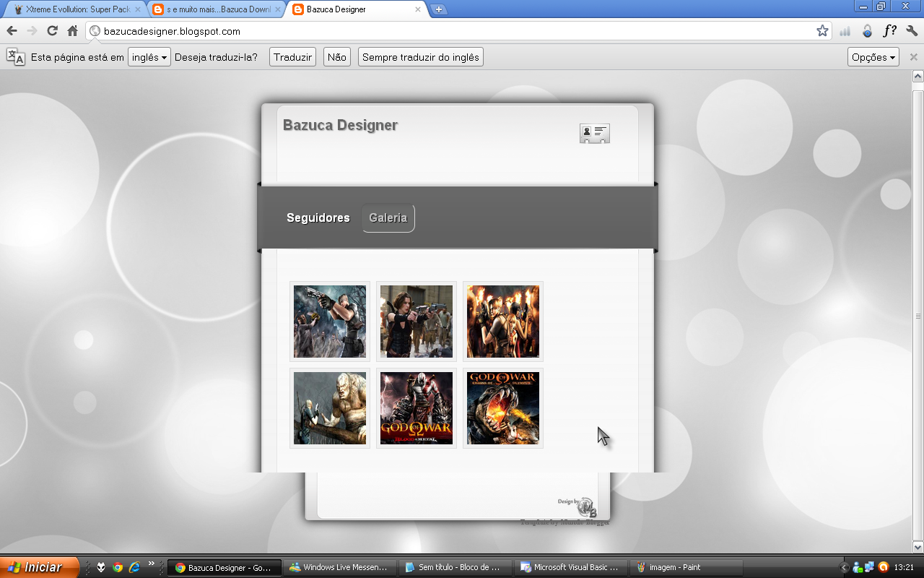Screen dimensions: 924x578
Task: Click the translate icon in the translation bar
Action: [15, 57]
